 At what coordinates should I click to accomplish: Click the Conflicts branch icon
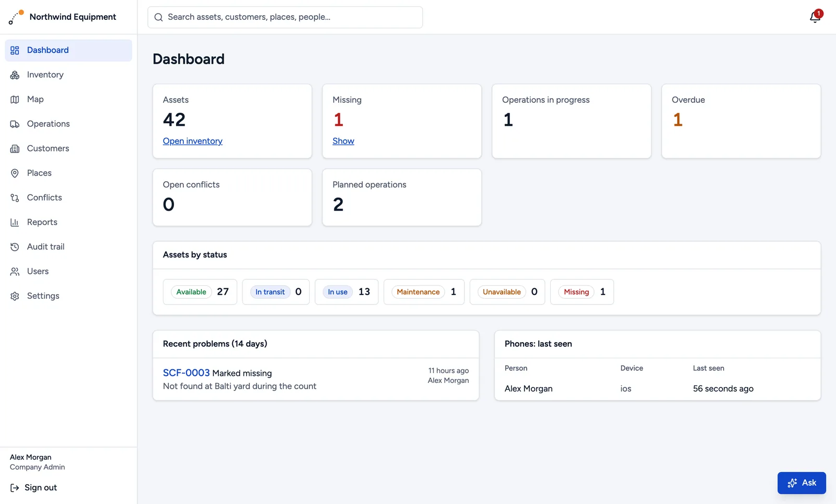point(15,197)
